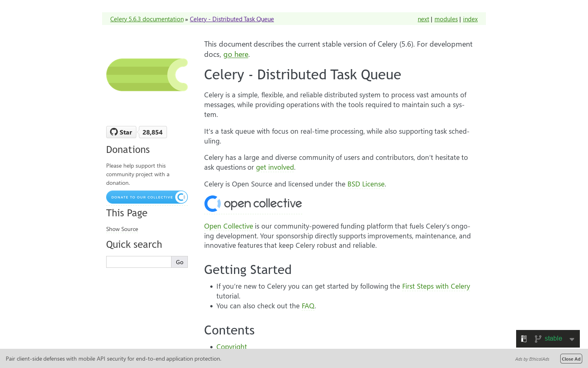This screenshot has width=588, height=368.
Task: Click the Go search button
Action: [180, 262]
